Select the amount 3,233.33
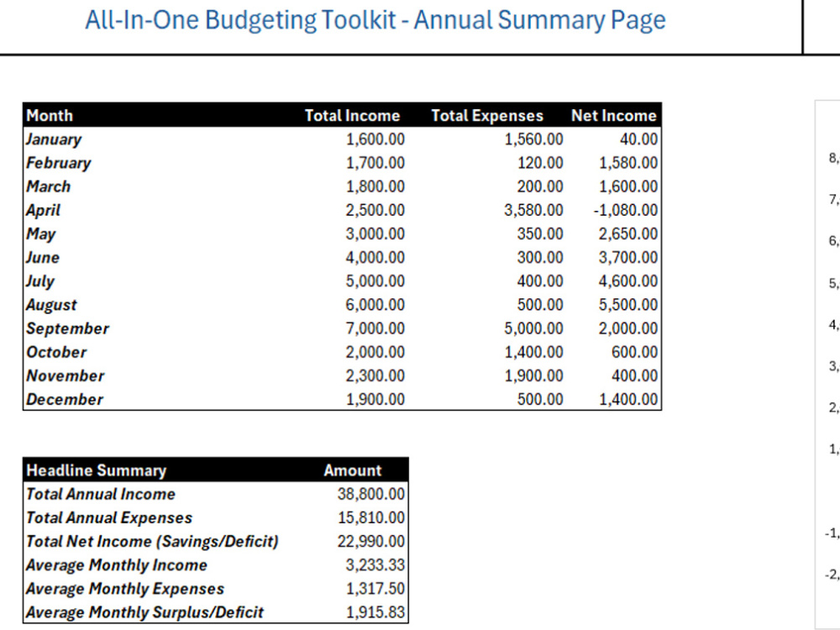The image size is (840, 630). coord(375,564)
